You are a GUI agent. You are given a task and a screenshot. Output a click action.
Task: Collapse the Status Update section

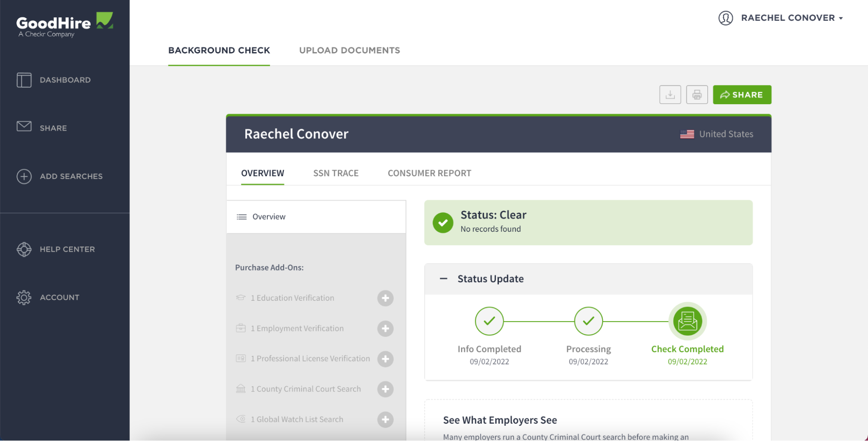(x=443, y=279)
